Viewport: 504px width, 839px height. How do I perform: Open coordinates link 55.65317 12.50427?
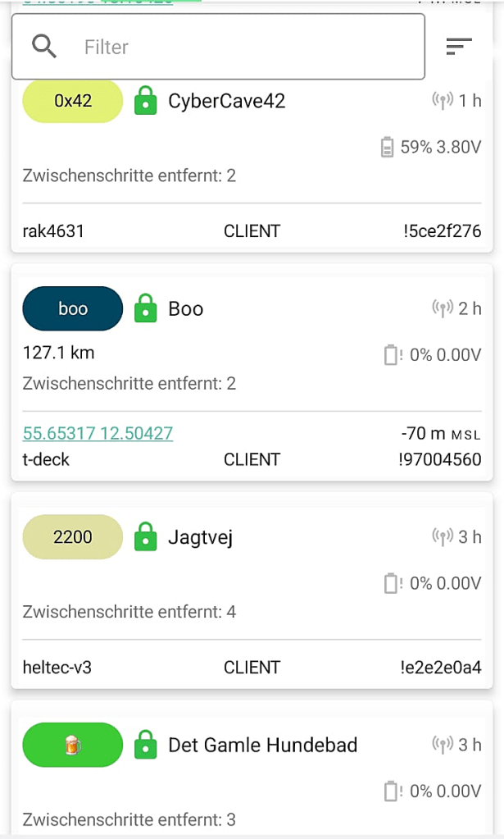pyautogui.click(x=98, y=433)
